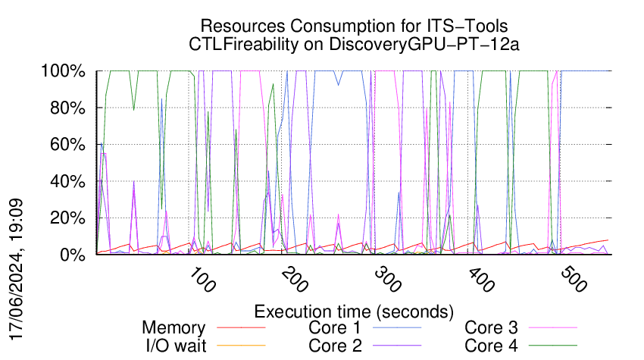Click the x-axis tick label 400
Viewport: 644px width, 360px height.
480,280
